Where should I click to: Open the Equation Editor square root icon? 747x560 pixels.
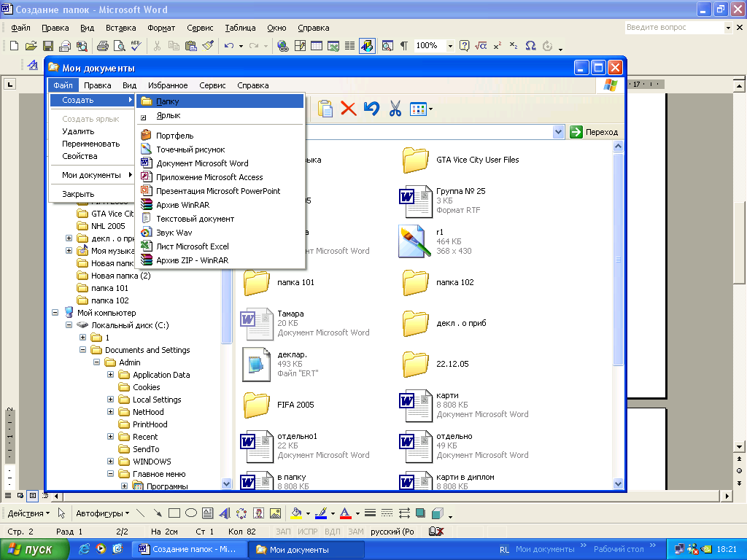coord(481,46)
